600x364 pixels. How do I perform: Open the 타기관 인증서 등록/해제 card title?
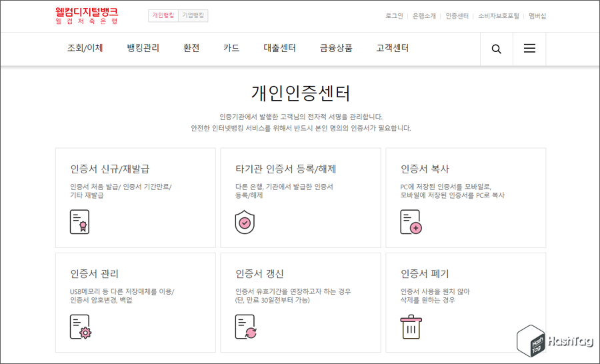click(285, 169)
